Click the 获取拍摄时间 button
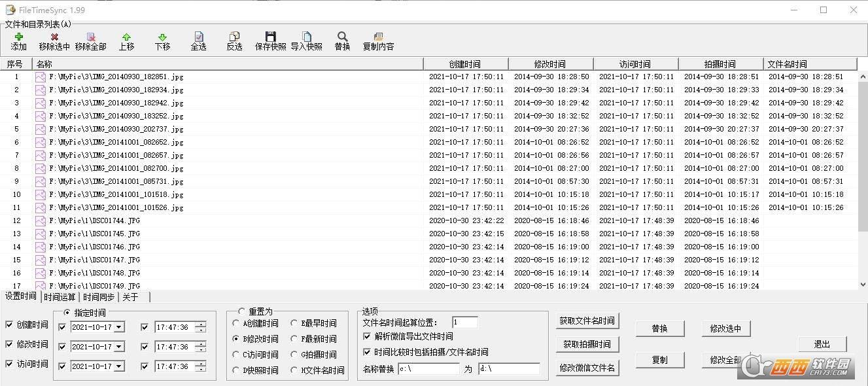868x386 pixels. (x=587, y=344)
